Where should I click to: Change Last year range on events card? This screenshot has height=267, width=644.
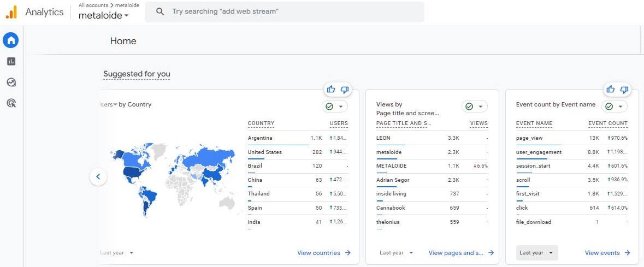coord(537,253)
